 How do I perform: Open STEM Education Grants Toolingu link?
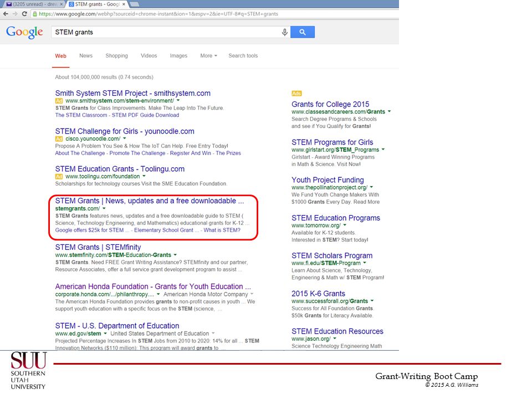click(120, 169)
